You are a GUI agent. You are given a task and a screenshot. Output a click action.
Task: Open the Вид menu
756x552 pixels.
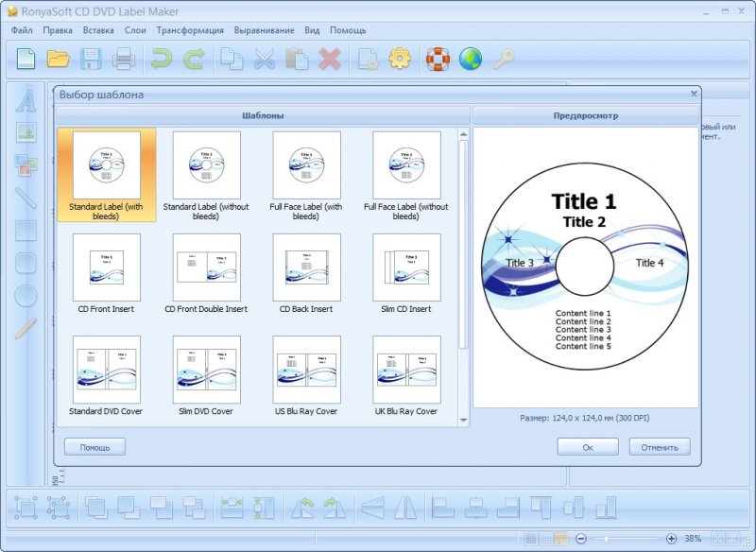click(x=312, y=30)
